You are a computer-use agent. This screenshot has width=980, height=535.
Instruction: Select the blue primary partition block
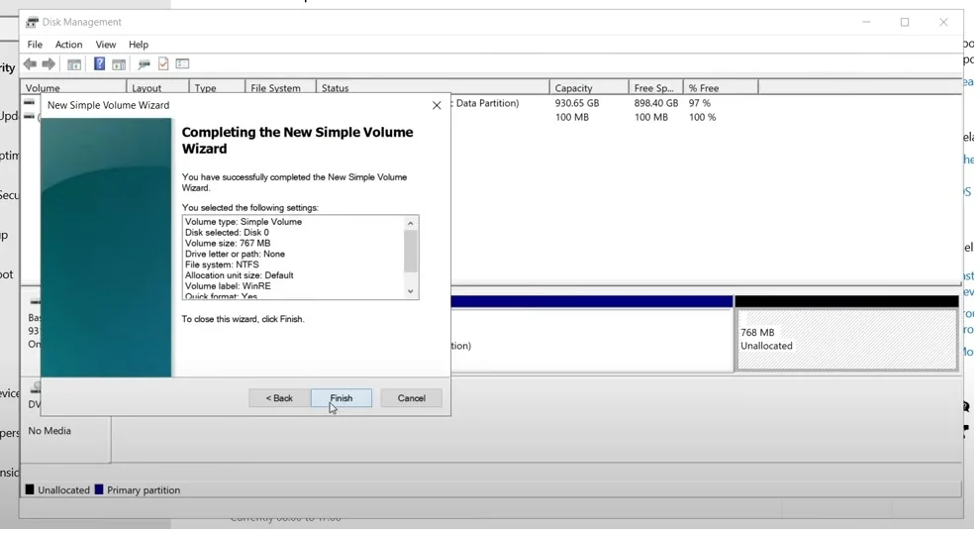(x=592, y=335)
